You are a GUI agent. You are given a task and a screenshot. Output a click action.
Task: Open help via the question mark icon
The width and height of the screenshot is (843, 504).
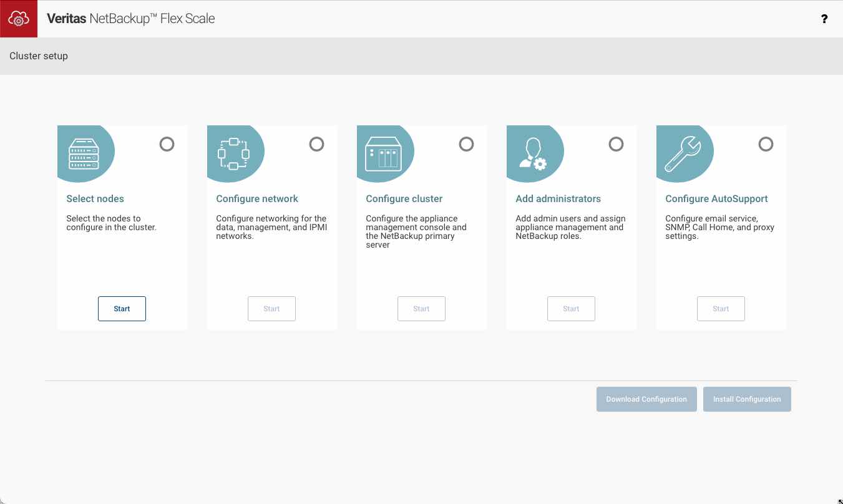(x=824, y=19)
